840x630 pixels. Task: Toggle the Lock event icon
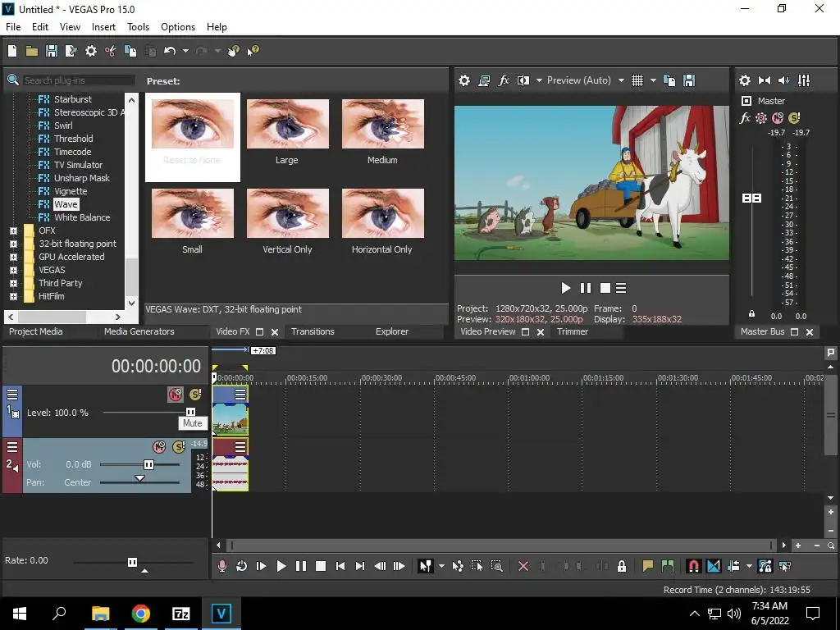[x=622, y=566]
